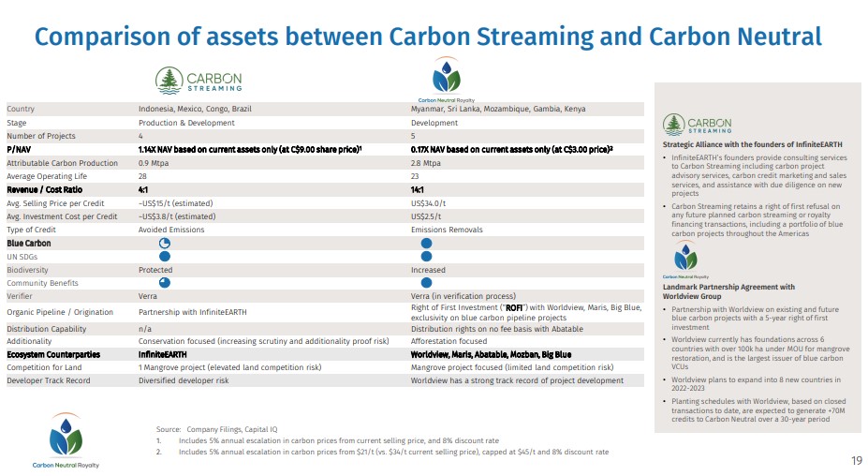Viewport: 868px width, 476px height.
Task: Click Carbon Streaming's partial Blue Carbon circle
Action: (x=165, y=244)
